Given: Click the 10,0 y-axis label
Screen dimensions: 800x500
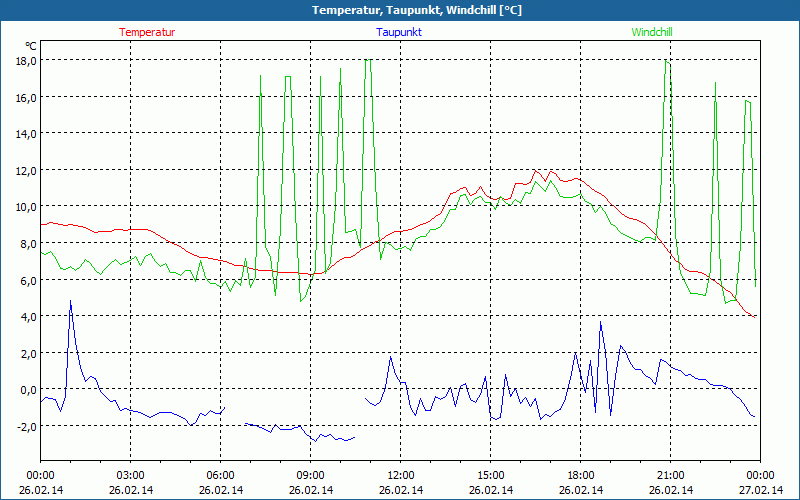Looking at the screenshot, I should click(26, 207).
